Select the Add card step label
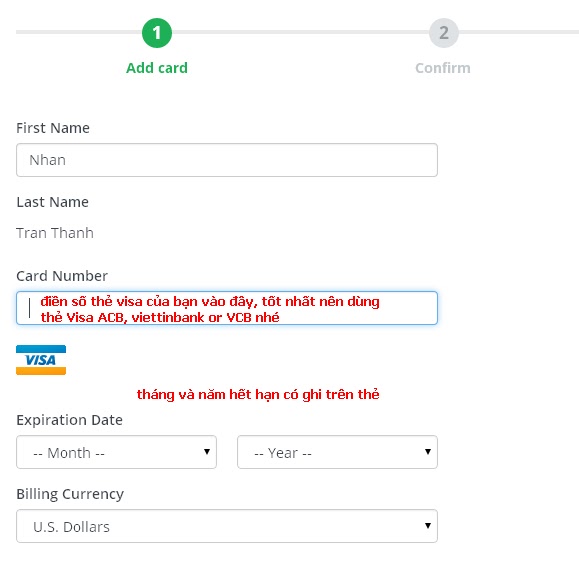 (157, 68)
